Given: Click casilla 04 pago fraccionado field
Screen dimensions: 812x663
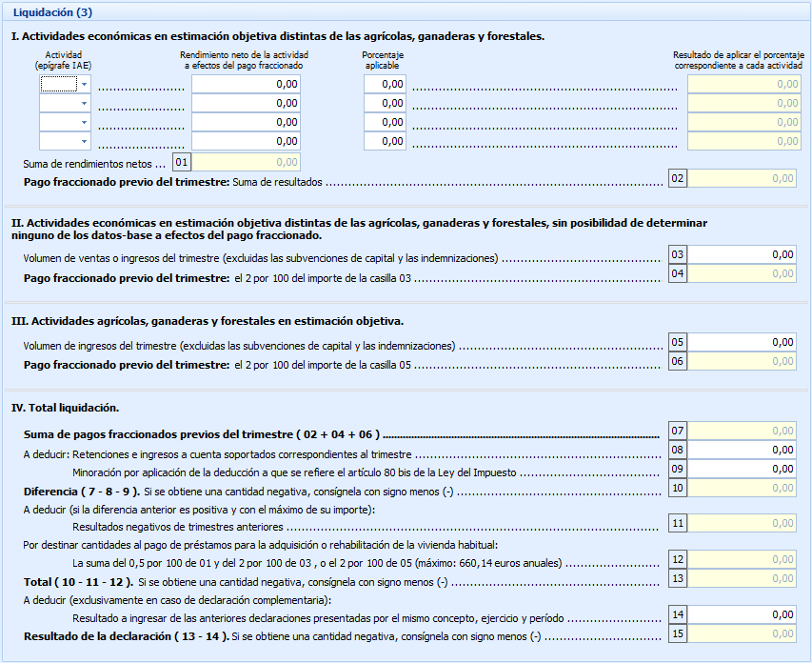Looking at the screenshot, I should pyautogui.click(x=742, y=273).
